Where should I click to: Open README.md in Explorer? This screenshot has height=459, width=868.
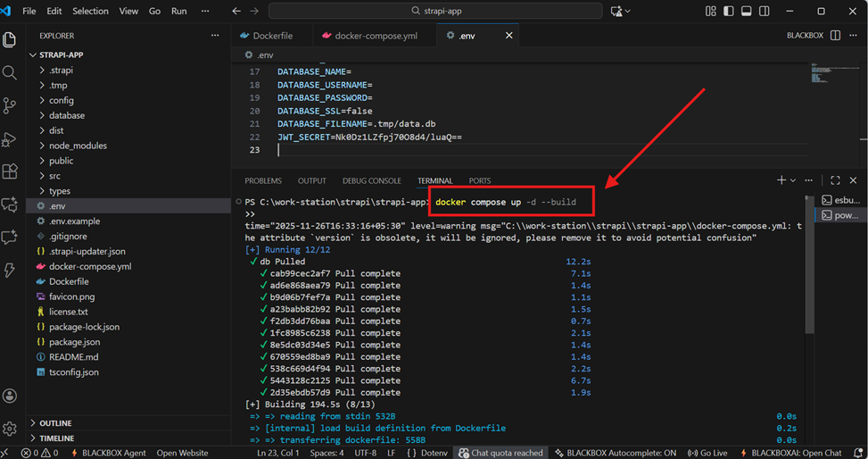[128, 357]
